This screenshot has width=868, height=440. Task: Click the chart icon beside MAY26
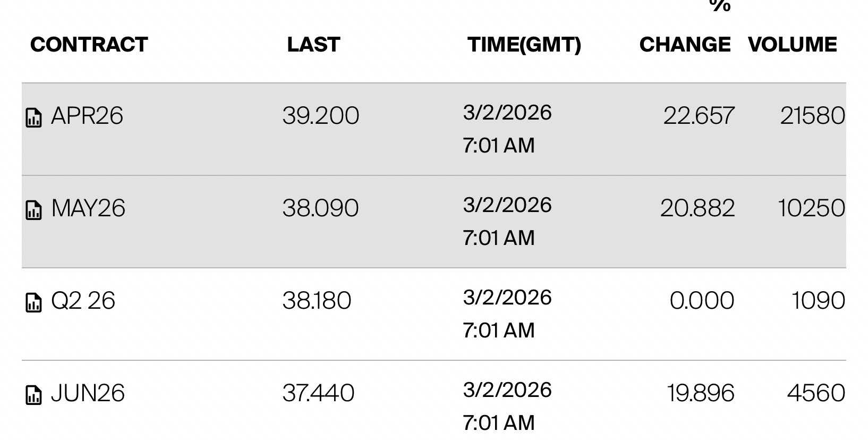33,210
